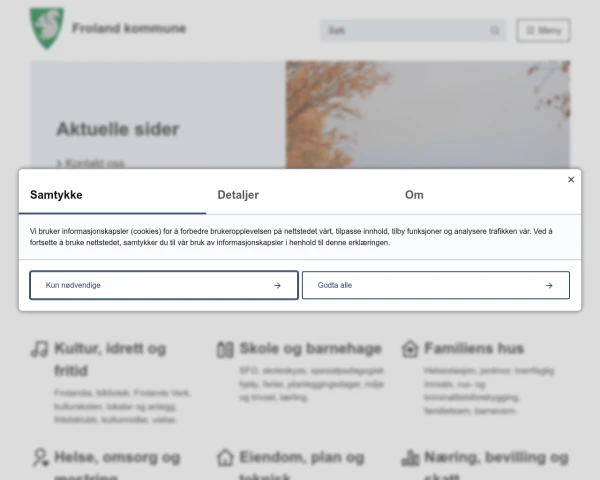This screenshot has height=480, width=600.
Task: Click the arrow in Godta alle button
Action: (x=549, y=286)
